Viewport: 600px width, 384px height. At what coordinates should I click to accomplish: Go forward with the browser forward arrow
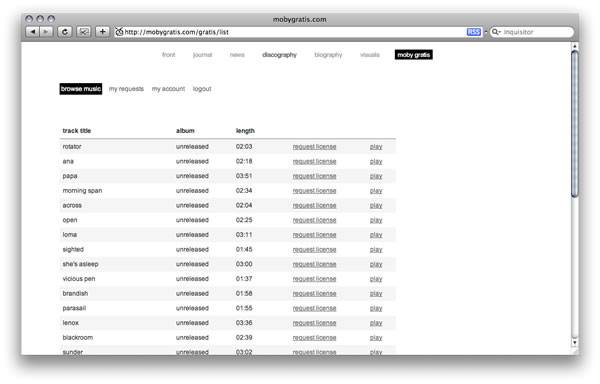click(x=46, y=32)
